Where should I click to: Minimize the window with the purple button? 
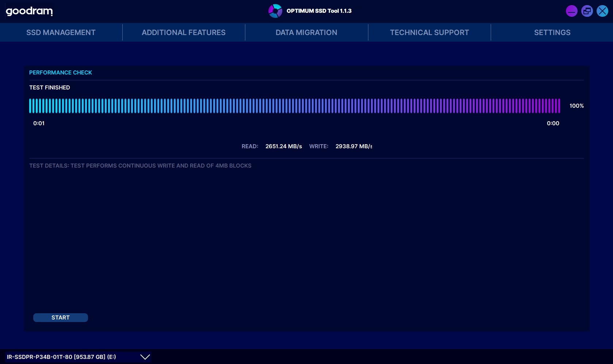click(571, 11)
